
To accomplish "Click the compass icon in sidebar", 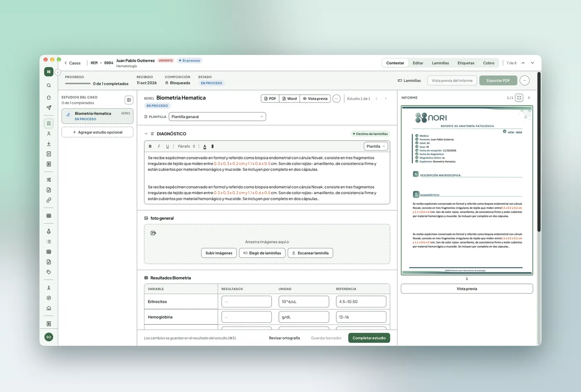I will [x=49, y=298].
